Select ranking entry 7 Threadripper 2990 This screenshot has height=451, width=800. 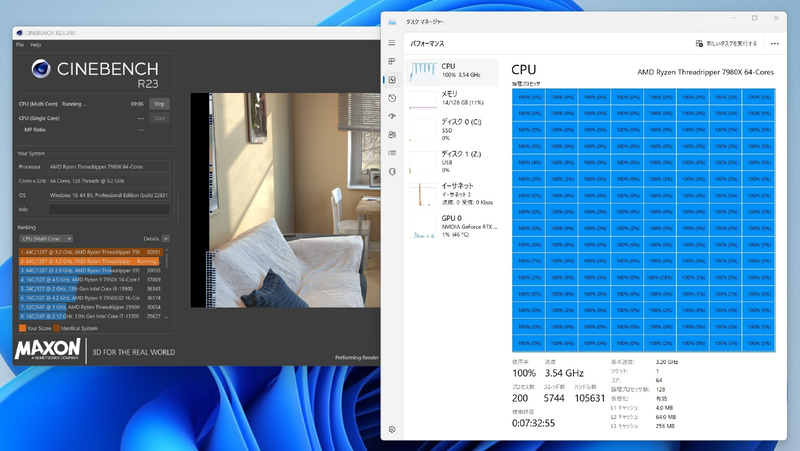(x=91, y=307)
